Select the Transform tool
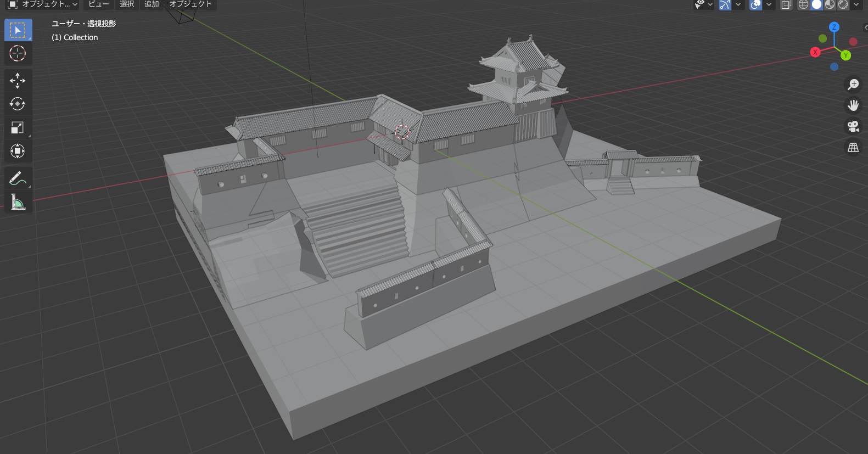This screenshot has width=868, height=454. (x=18, y=151)
